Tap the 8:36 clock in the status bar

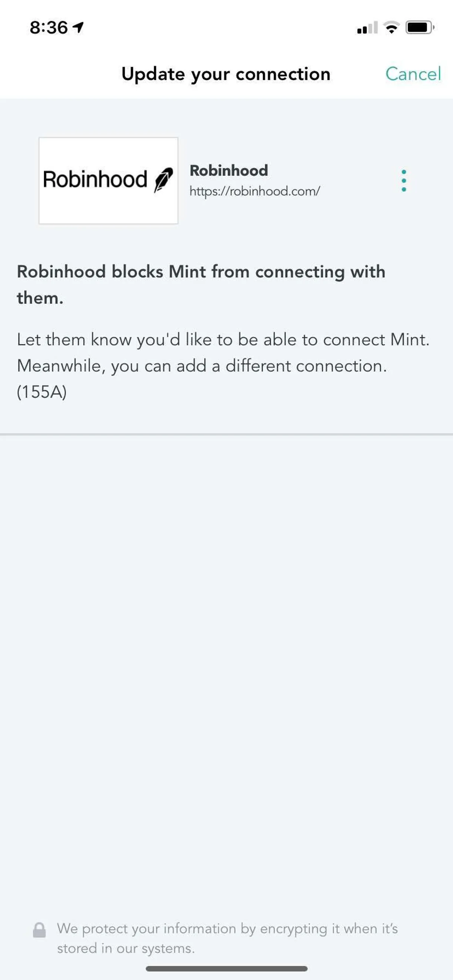49,28
